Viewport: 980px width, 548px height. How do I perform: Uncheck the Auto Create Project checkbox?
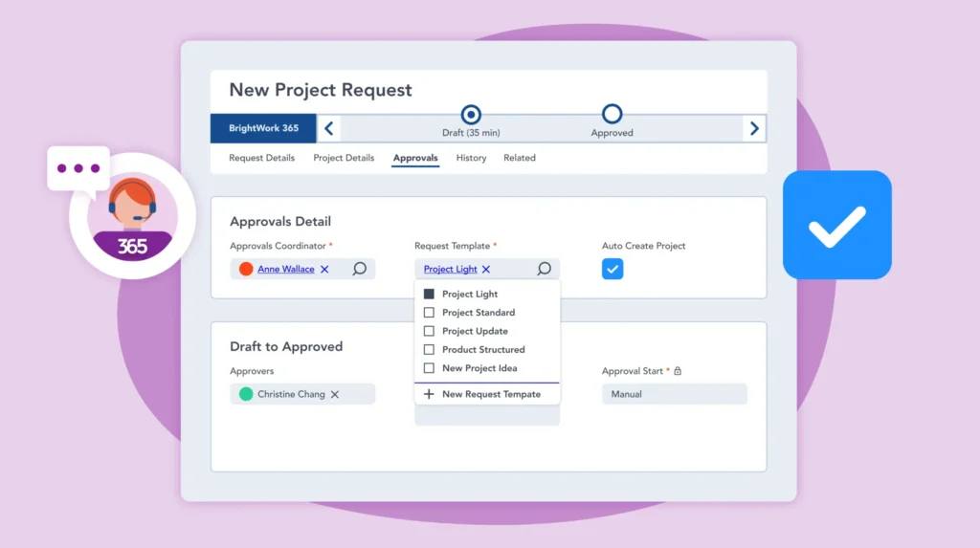click(x=612, y=269)
